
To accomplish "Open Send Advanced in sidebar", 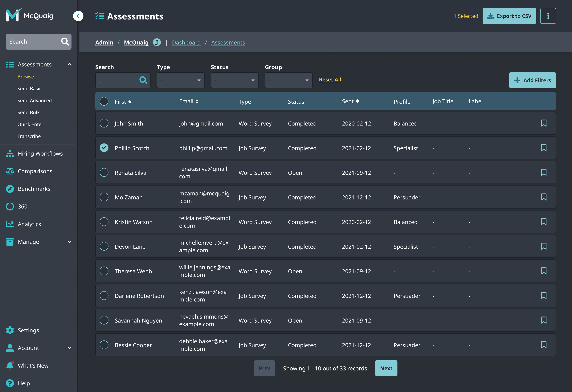I will [35, 100].
